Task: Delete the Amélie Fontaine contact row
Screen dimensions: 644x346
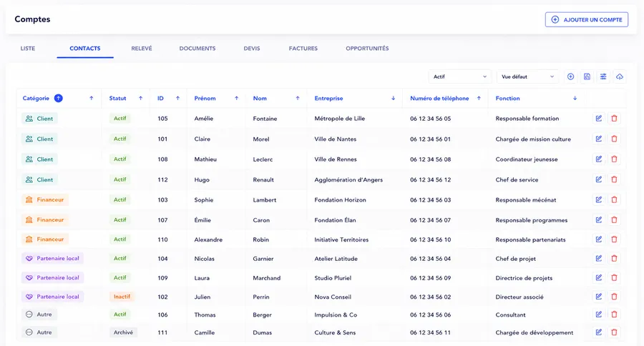Action: (614, 118)
